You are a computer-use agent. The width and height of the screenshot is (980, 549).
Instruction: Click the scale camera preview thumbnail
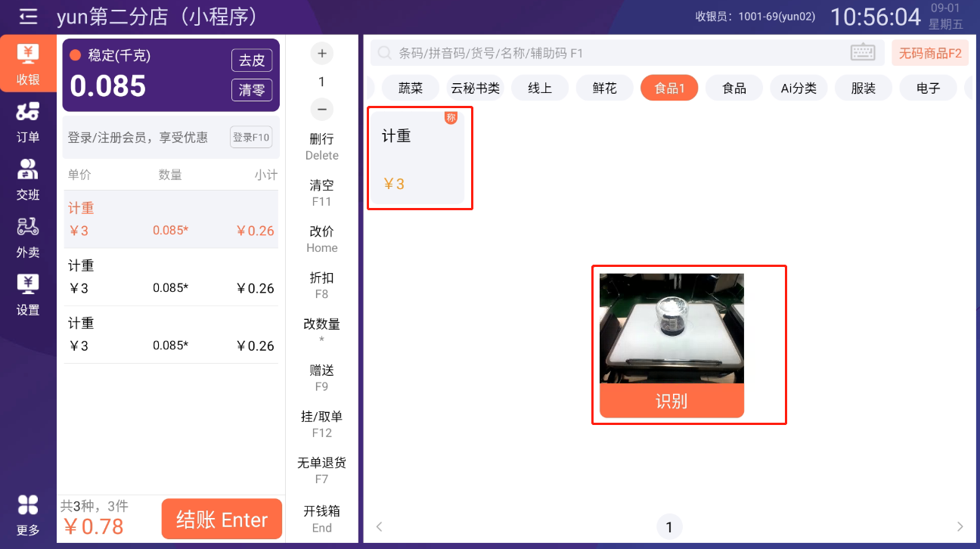point(671,328)
